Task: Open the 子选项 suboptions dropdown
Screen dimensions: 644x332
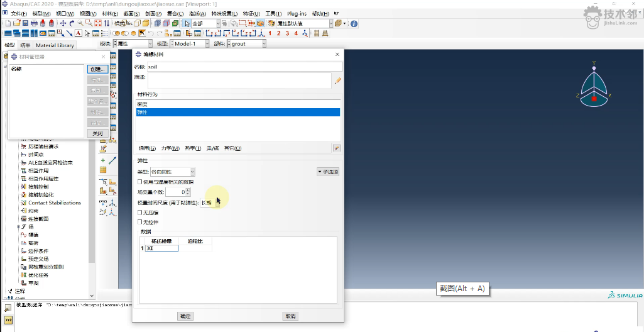Action: click(328, 172)
